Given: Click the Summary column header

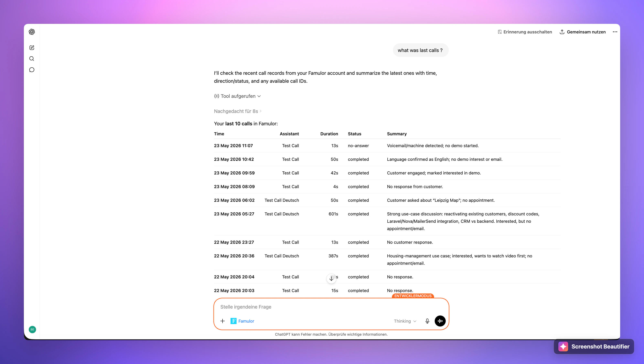Looking at the screenshot, I should click(397, 134).
